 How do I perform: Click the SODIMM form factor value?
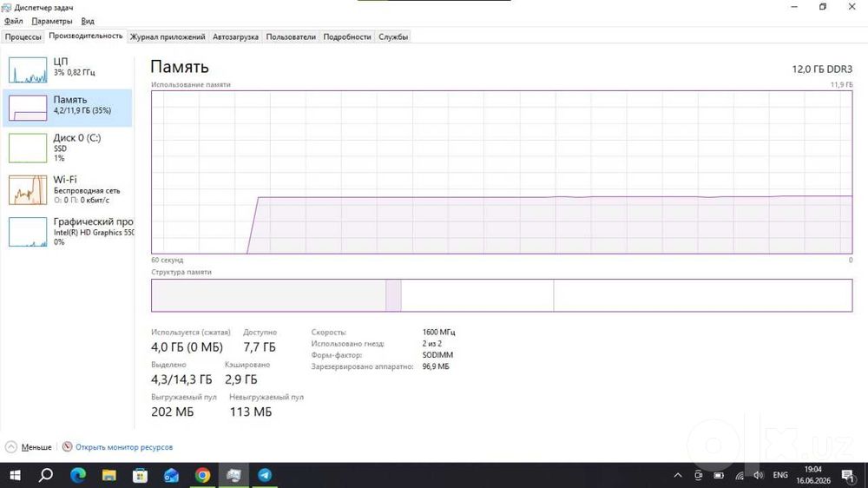pyautogui.click(x=437, y=355)
